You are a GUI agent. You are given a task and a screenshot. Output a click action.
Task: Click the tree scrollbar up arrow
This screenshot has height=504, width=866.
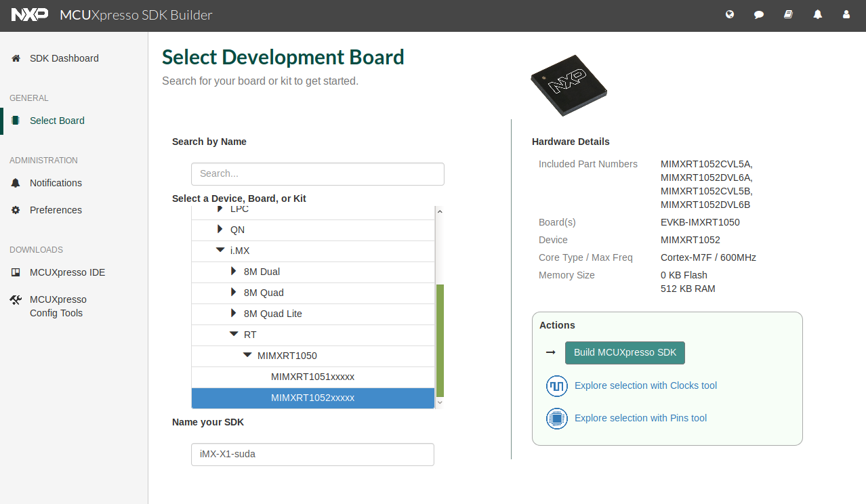point(440,211)
